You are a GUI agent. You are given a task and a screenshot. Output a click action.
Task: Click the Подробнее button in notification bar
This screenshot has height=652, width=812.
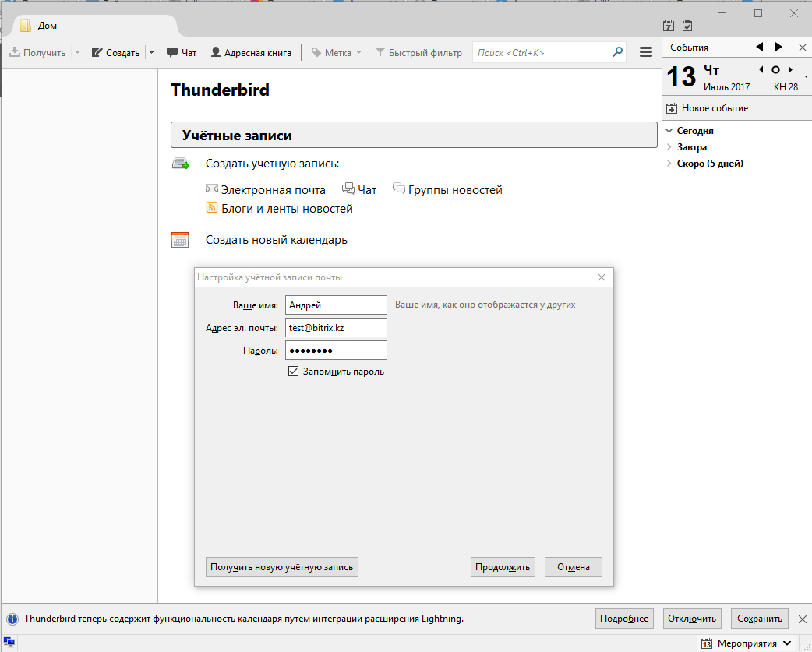point(624,619)
